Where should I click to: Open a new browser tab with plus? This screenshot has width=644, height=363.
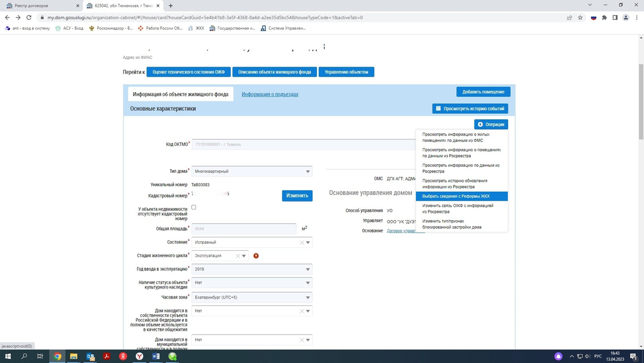[x=171, y=5]
